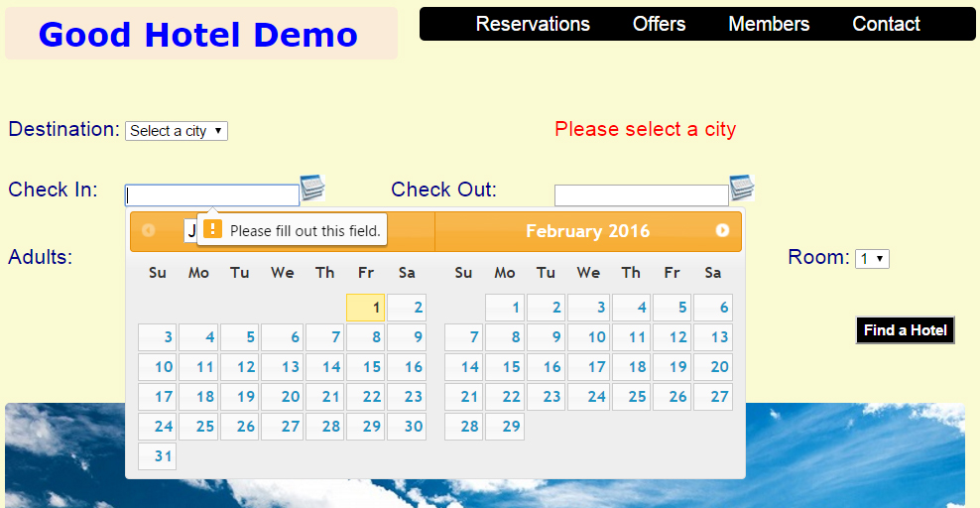The height and width of the screenshot is (508, 980).
Task: Select the Offers menu item
Action: [x=659, y=24]
